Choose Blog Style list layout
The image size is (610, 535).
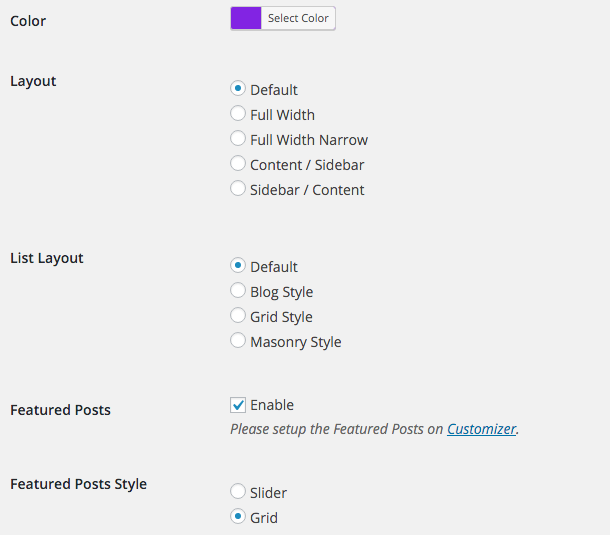tap(238, 290)
